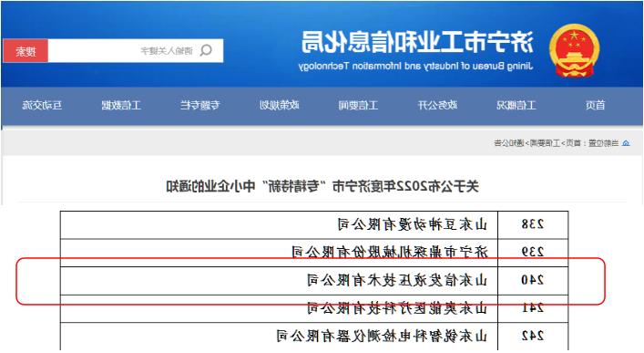Open the 工信概况 nav item

point(516,106)
